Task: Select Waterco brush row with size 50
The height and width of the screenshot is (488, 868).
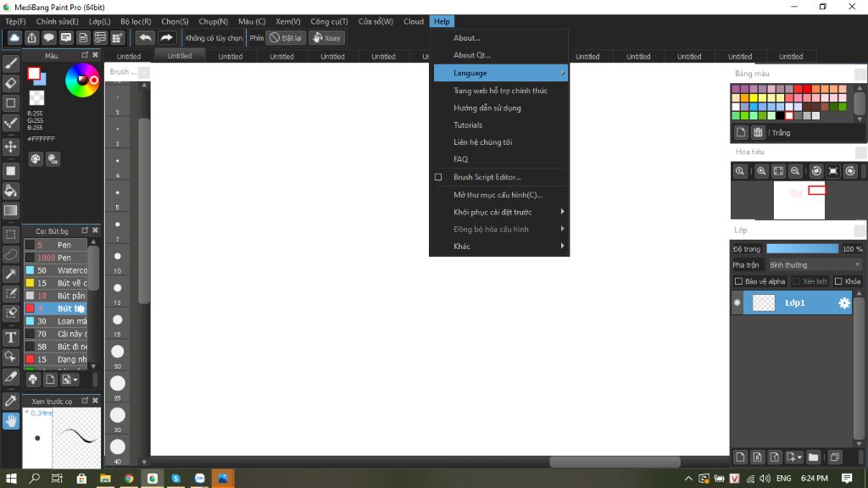Action: click(56, 270)
